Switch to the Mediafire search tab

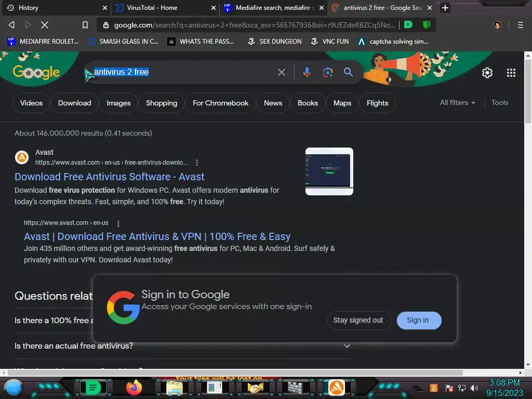tap(273, 7)
